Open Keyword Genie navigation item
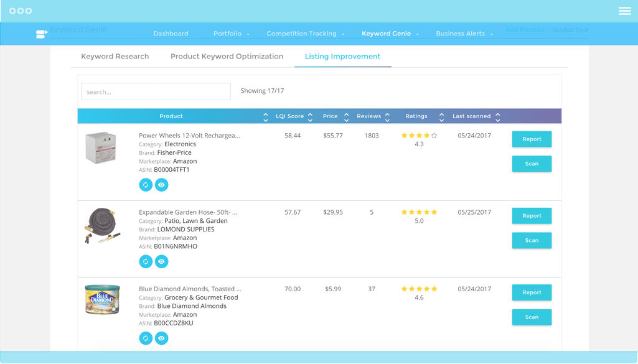 pyautogui.click(x=386, y=34)
